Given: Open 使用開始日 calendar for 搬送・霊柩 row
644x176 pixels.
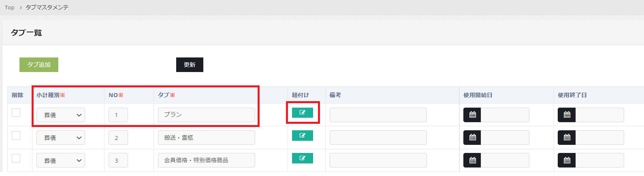Looking at the screenshot, I should click(472, 138).
